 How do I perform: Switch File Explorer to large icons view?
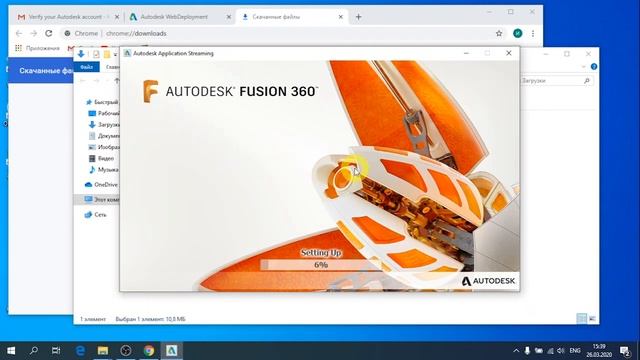coord(592,318)
